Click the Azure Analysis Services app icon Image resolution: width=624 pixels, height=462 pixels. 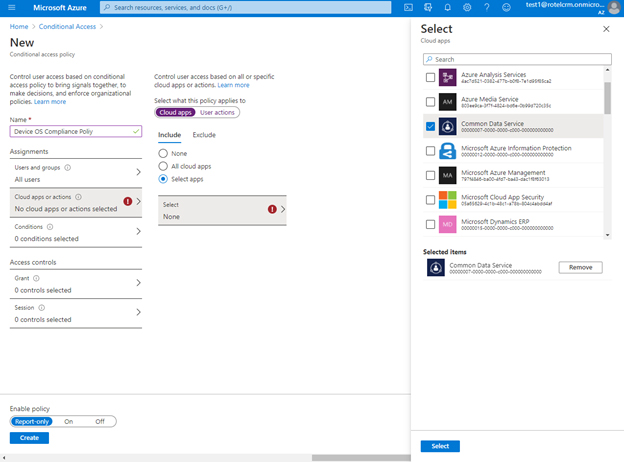point(447,77)
